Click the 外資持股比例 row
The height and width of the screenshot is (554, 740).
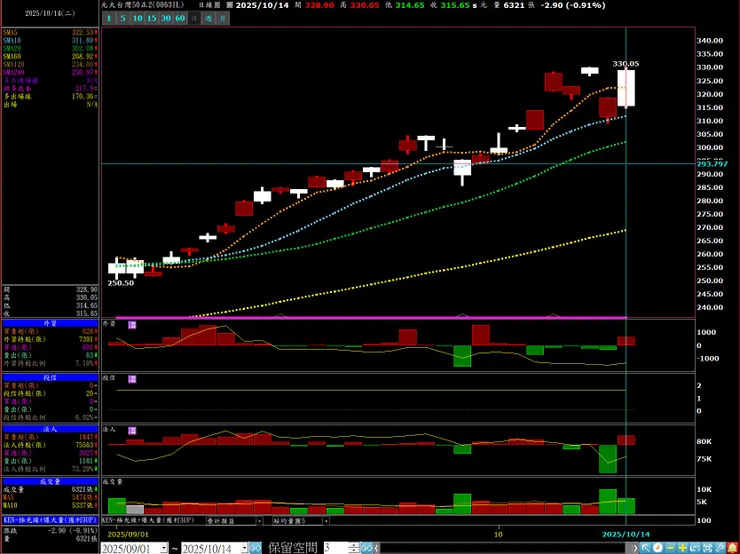[50, 363]
